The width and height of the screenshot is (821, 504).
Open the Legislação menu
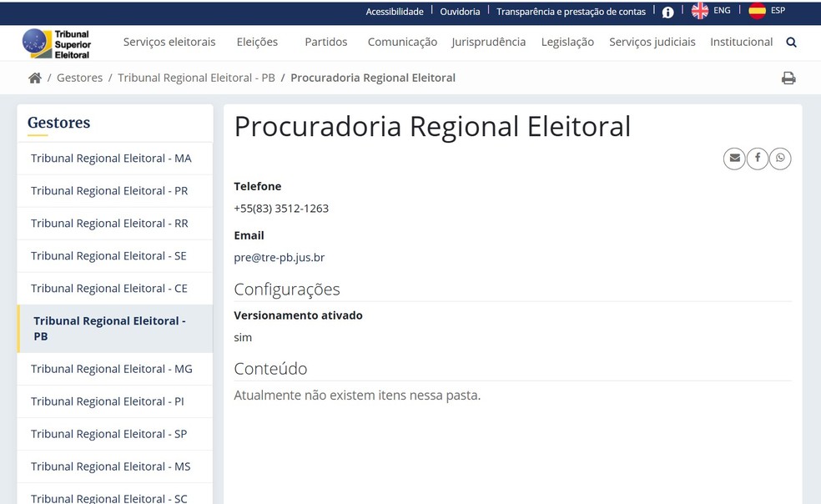(567, 42)
